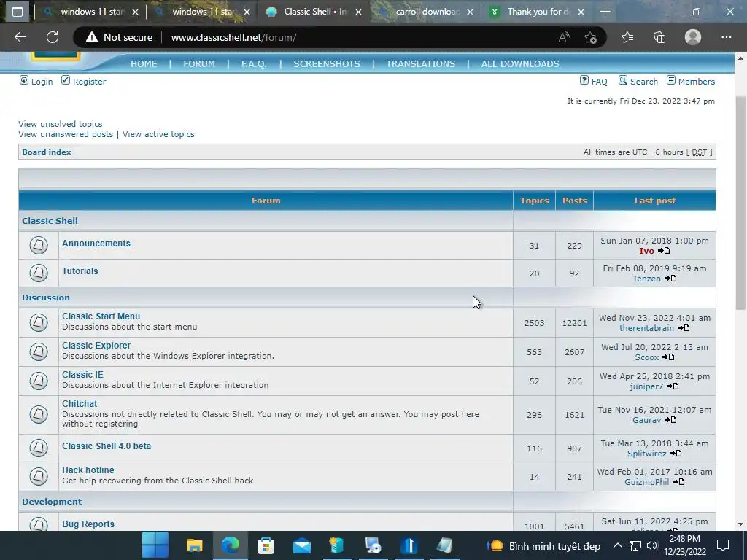Open the notification center icon
The image size is (747, 560).
(x=723, y=545)
